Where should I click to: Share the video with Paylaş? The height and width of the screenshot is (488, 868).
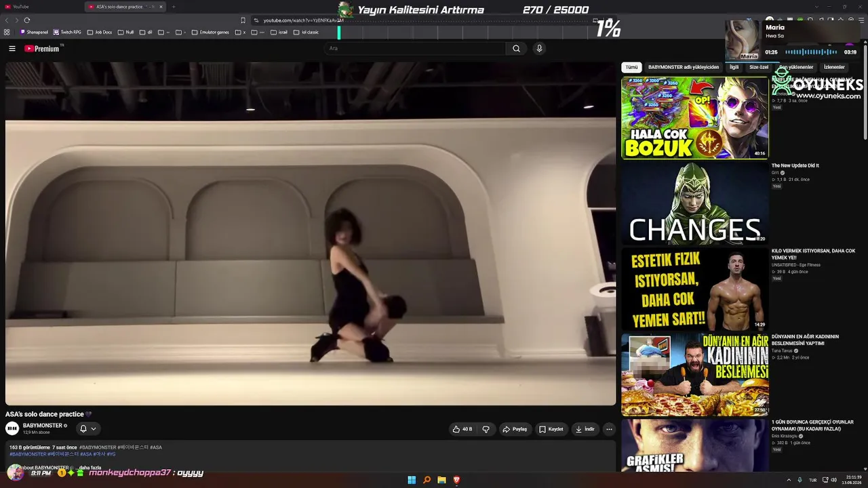[515, 429]
